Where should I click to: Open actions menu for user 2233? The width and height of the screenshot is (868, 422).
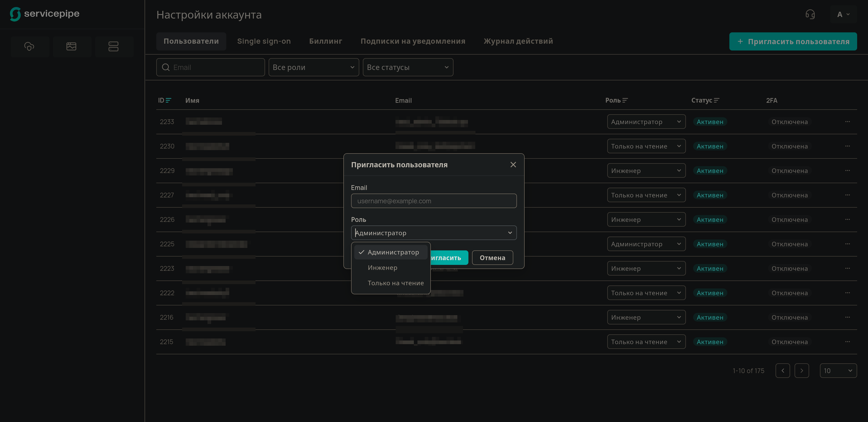point(847,122)
